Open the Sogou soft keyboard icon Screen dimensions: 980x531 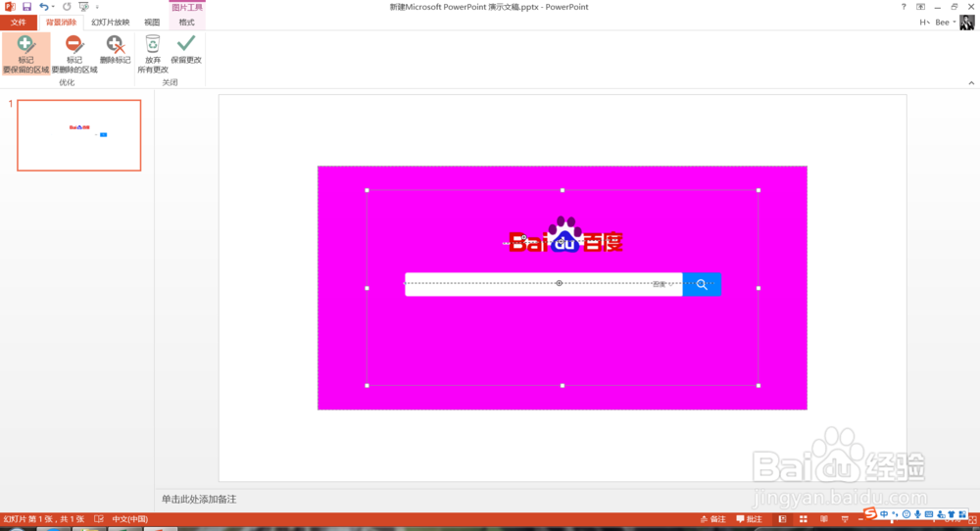point(929,514)
